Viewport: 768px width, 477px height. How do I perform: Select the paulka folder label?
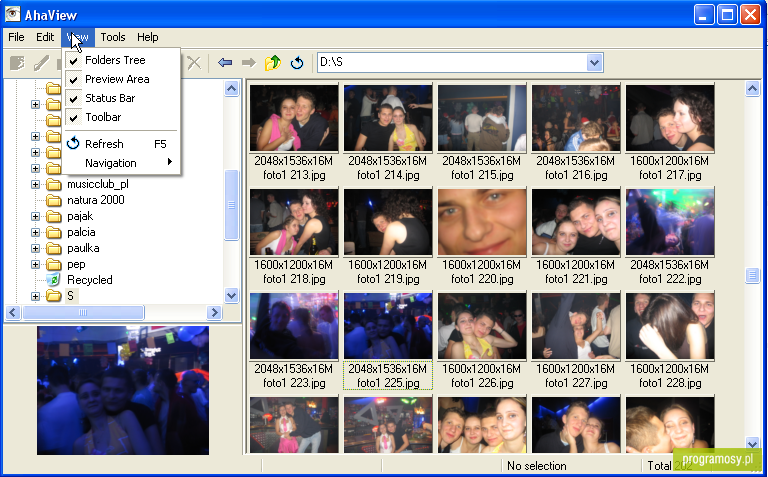(x=83, y=248)
